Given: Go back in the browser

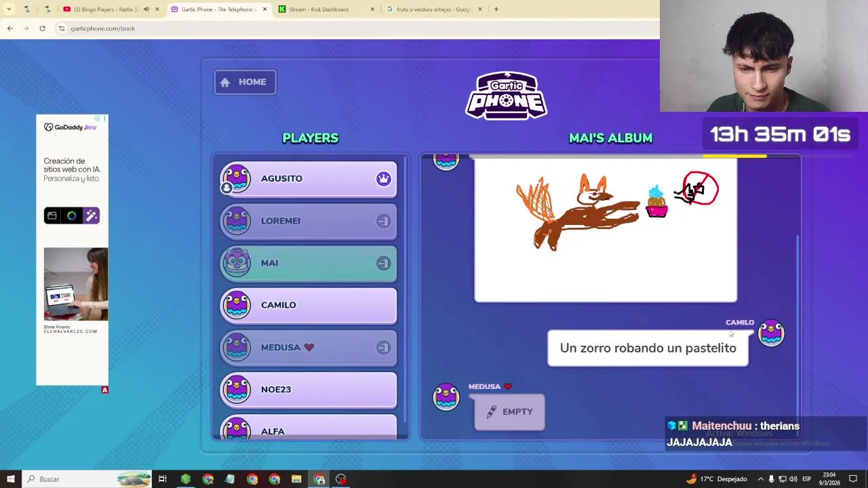Looking at the screenshot, I should click(x=9, y=28).
